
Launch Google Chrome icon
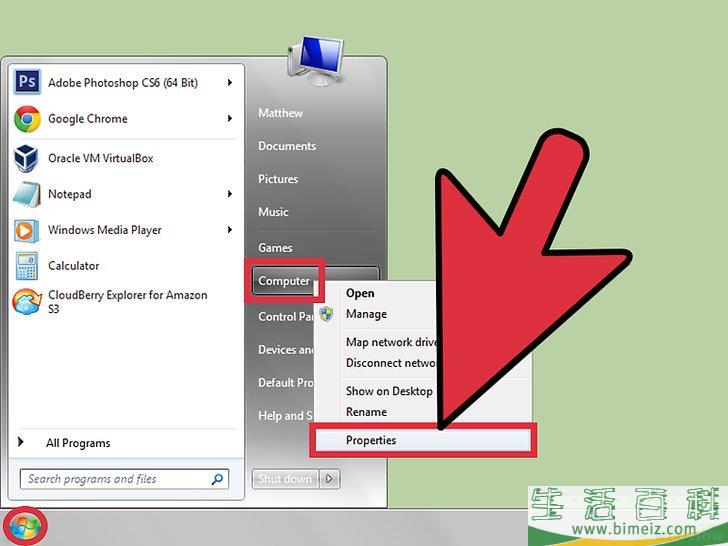(27, 119)
